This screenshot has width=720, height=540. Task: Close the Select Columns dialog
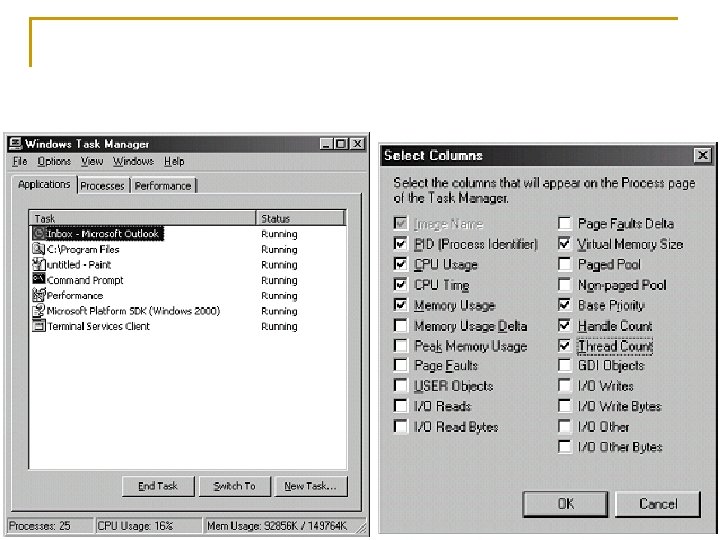[703, 155]
